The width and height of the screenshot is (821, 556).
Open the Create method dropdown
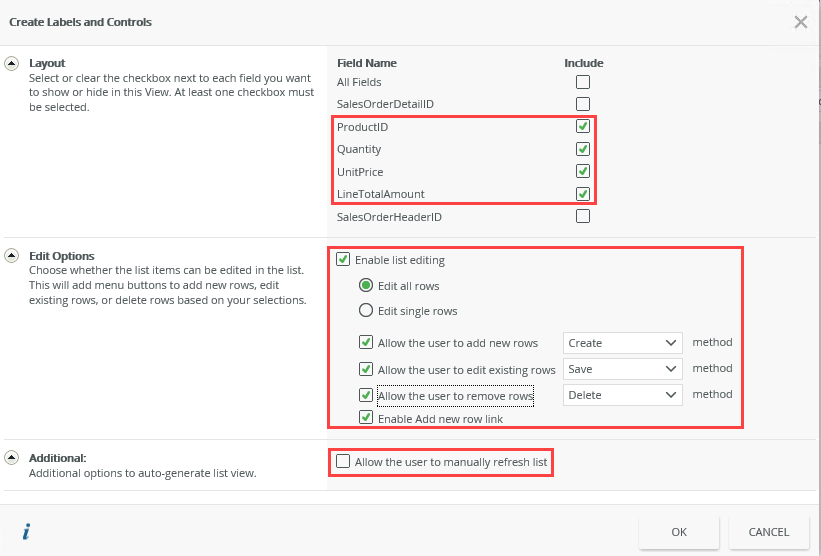622,343
